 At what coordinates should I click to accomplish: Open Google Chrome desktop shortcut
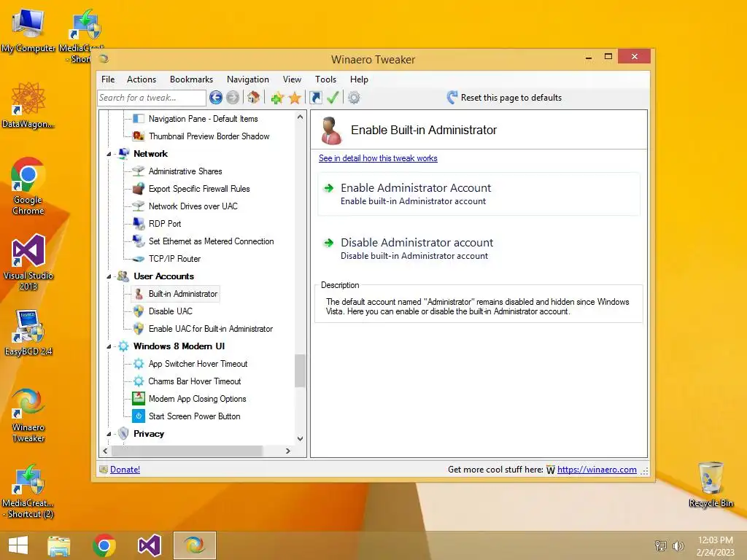28,186
